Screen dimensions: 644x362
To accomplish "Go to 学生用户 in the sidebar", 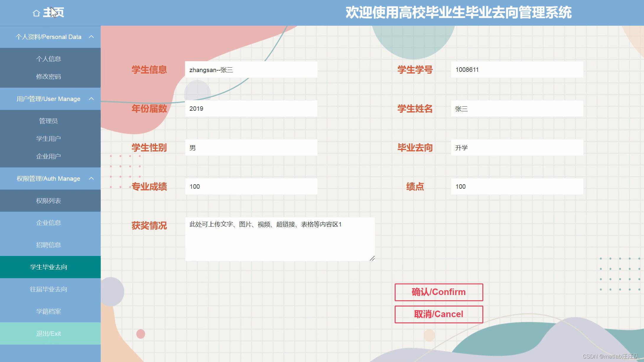I will [48, 138].
